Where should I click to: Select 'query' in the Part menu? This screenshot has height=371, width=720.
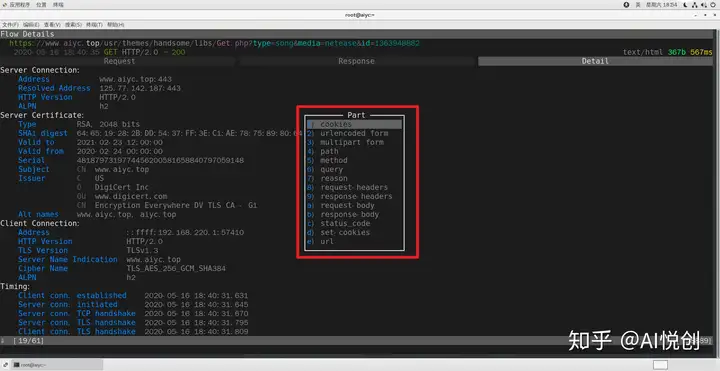tap(354, 169)
